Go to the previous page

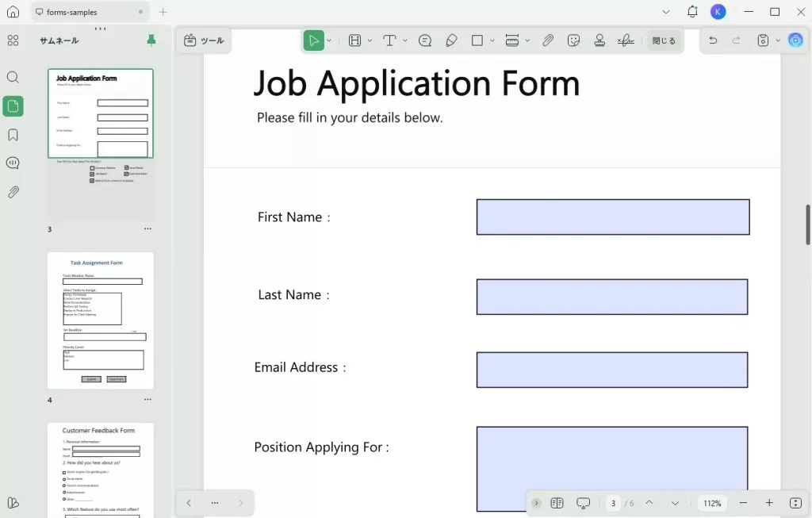(649, 503)
